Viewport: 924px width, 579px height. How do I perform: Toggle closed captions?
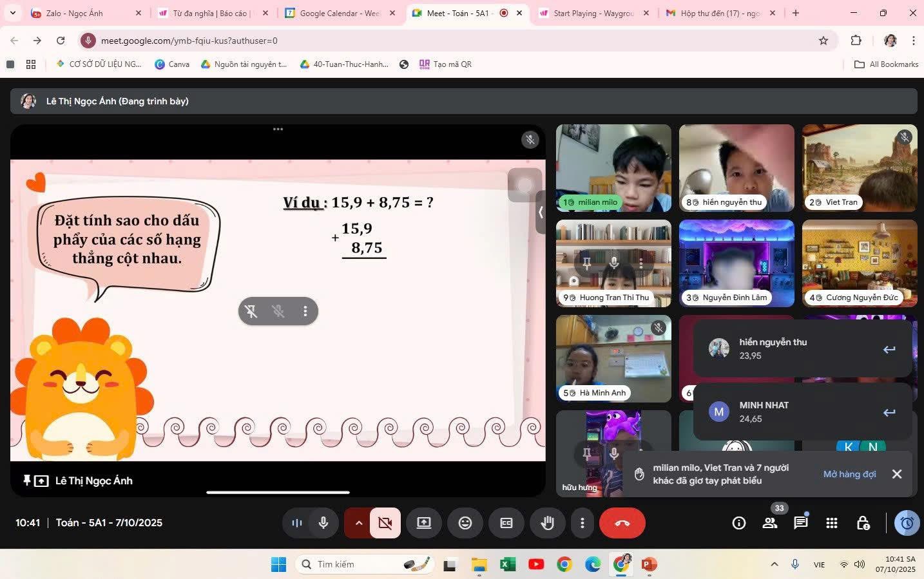506,523
